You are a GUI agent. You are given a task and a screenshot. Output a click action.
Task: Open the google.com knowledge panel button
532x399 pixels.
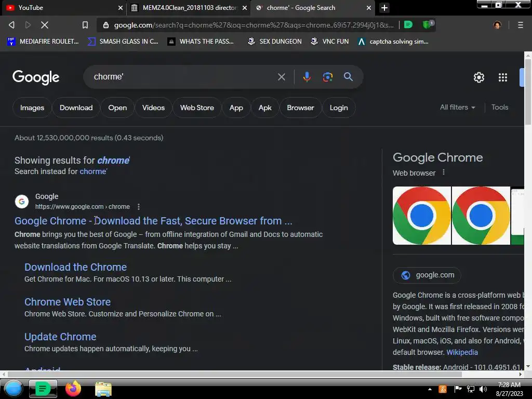(x=427, y=275)
